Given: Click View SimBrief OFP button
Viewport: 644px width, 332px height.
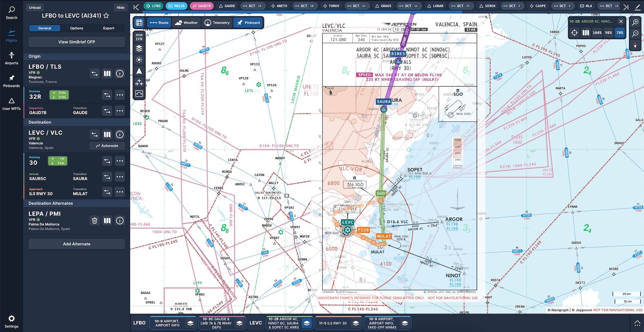Looking at the screenshot, I should pyautogui.click(x=76, y=42).
